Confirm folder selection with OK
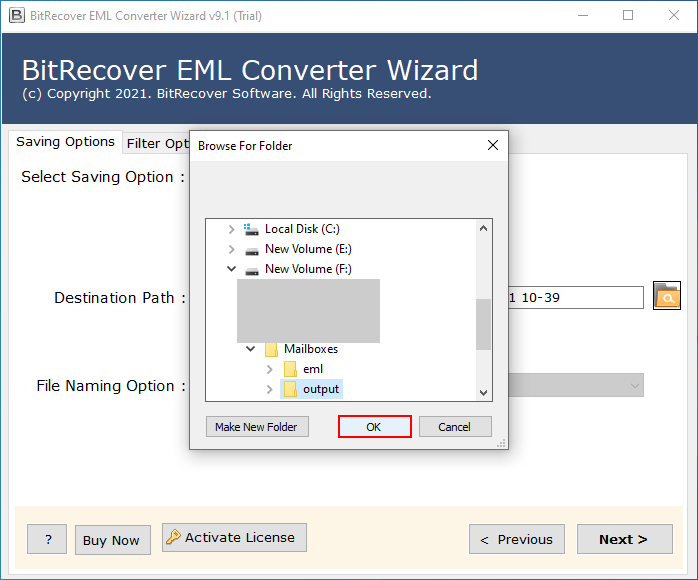Image resolution: width=698 pixels, height=580 pixels. tap(374, 427)
